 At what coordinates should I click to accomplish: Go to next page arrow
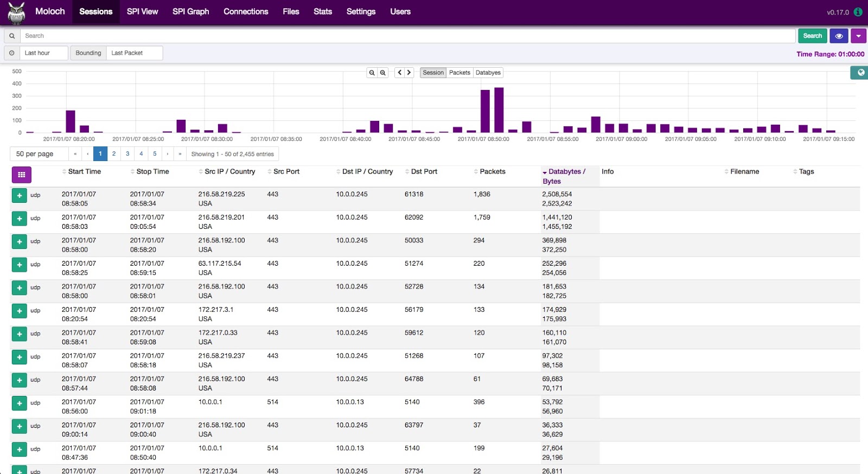click(168, 154)
